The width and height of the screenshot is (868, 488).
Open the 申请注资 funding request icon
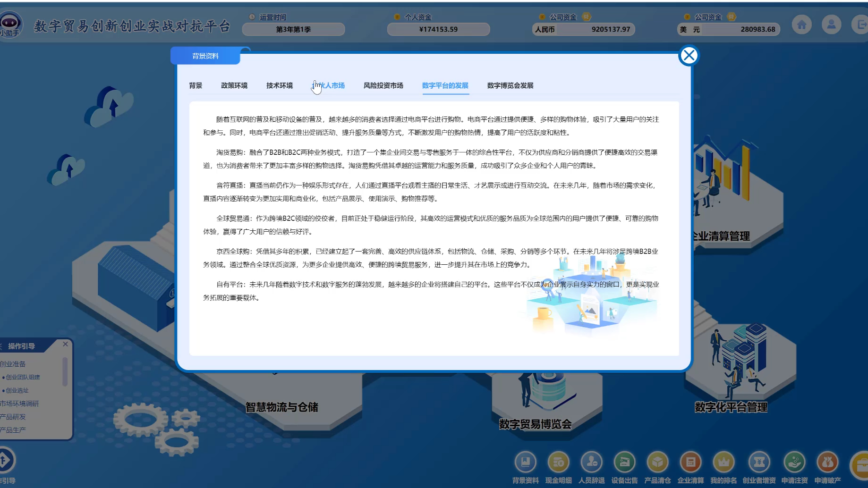tap(794, 462)
